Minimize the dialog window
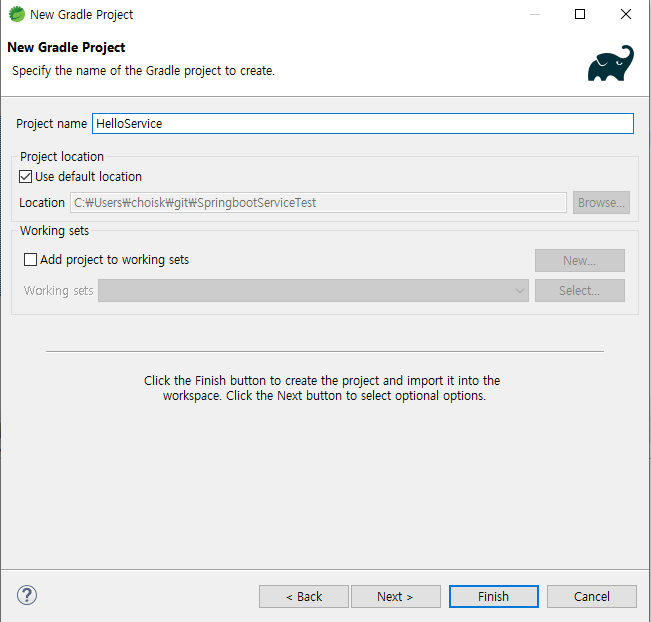Viewport: 651px width, 622px height. click(535, 15)
